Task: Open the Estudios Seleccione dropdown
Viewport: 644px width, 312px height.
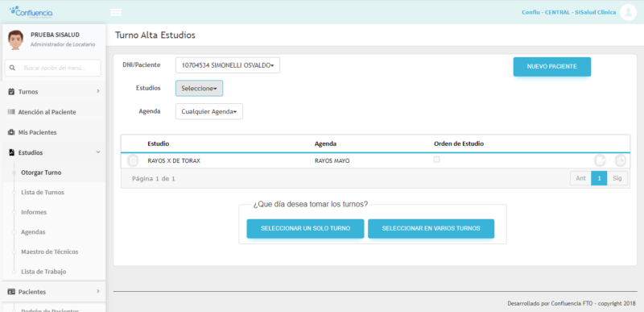Action: [199, 89]
